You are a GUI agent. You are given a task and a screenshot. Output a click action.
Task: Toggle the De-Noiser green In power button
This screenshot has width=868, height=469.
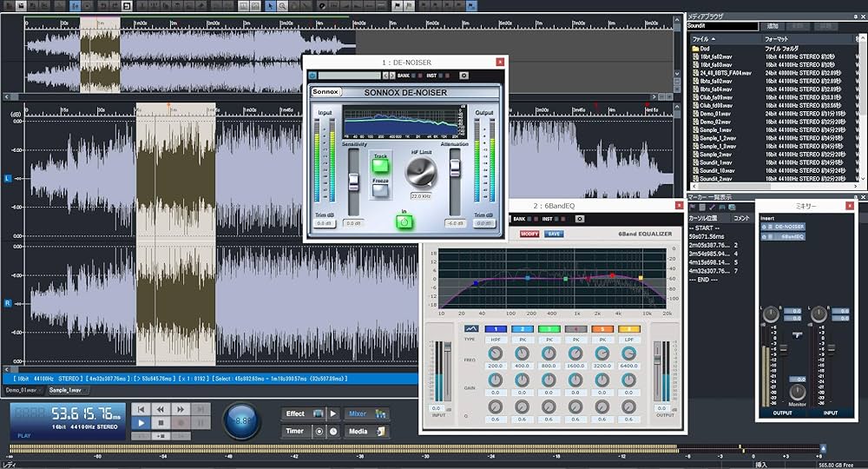[x=404, y=222]
